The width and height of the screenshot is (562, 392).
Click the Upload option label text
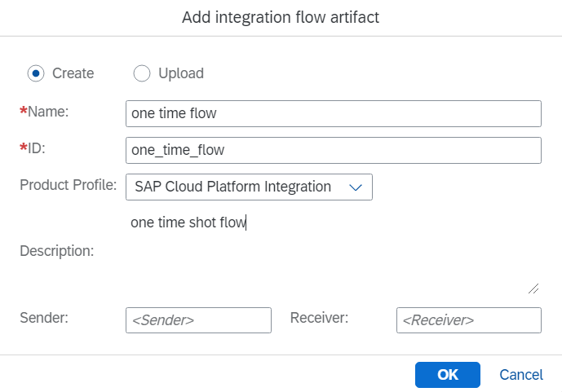click(181, 73)
